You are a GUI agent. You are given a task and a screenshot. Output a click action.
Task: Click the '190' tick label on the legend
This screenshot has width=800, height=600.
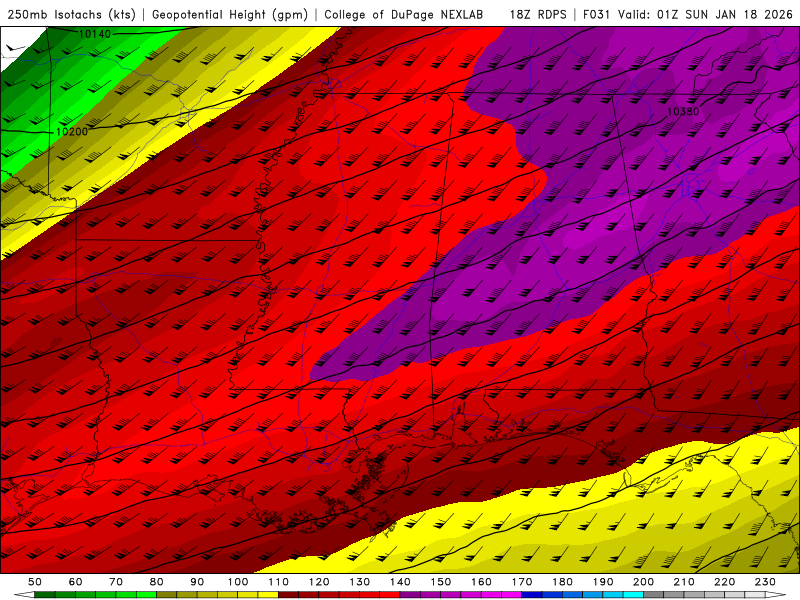(603, 582)
